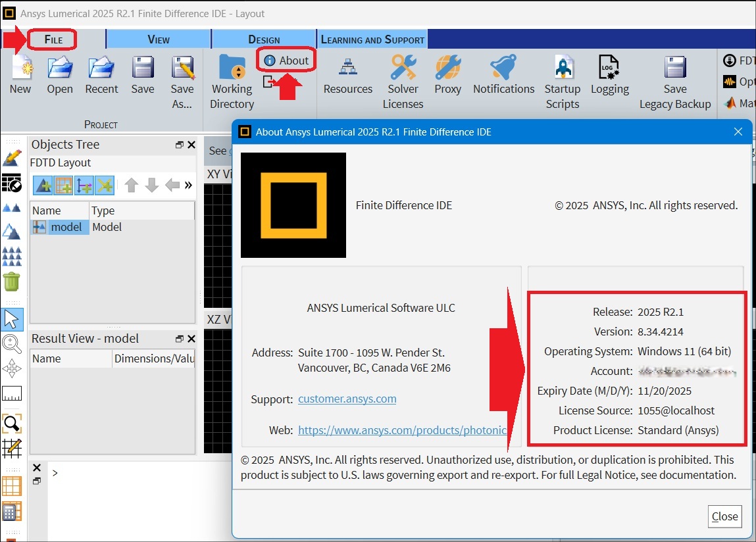Click the Resources icon in ribbon

(348, 70)
